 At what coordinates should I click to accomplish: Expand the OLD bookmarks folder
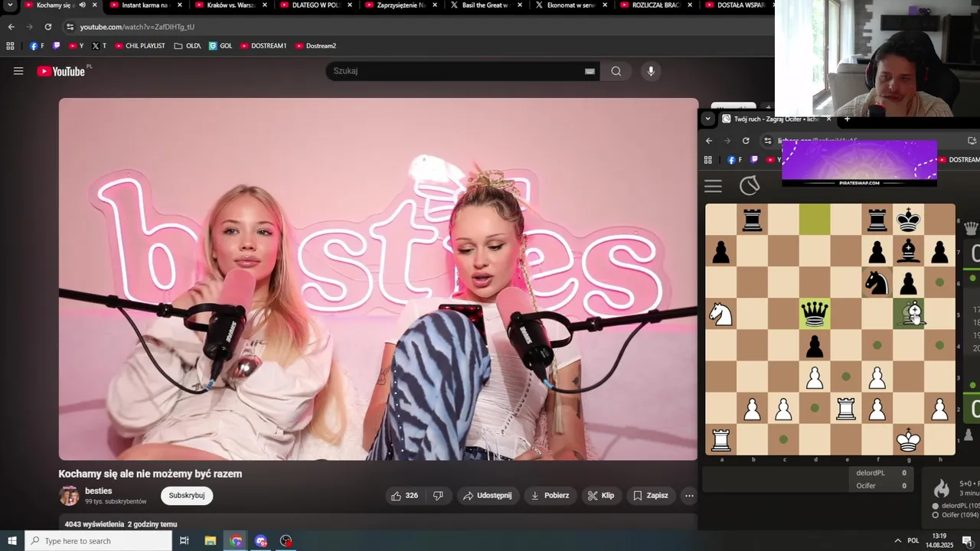(x=187, y=46)
